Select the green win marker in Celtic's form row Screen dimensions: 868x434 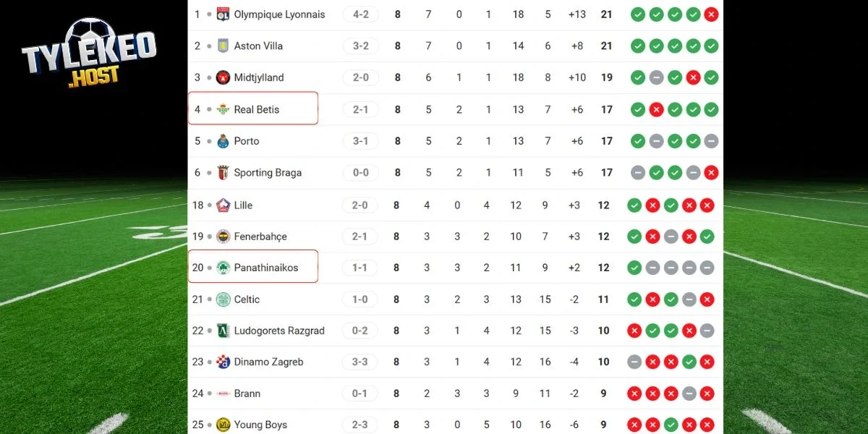coord(634,299)
